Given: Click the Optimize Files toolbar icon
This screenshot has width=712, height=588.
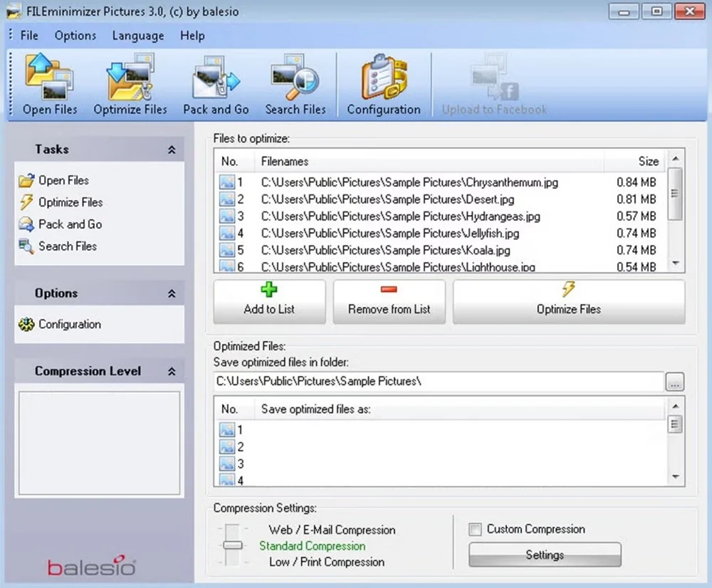Looking at the screenshot, I should (x=130, y=85).
